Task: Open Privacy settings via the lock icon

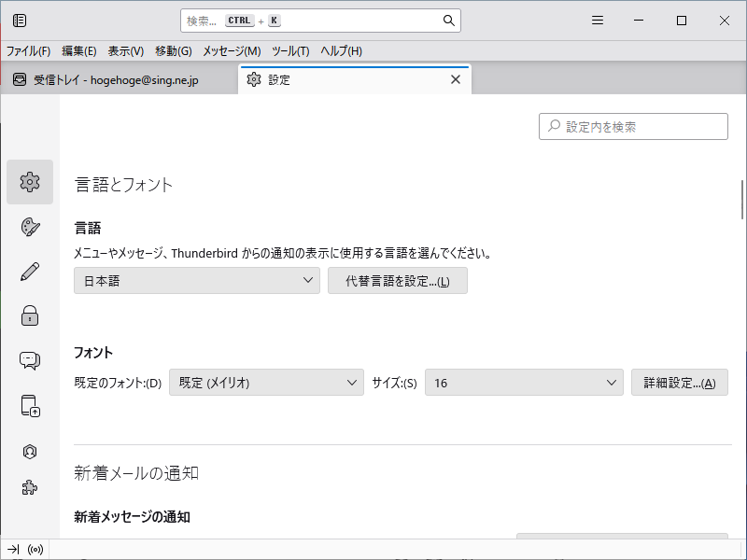Action: click(29, 315)
